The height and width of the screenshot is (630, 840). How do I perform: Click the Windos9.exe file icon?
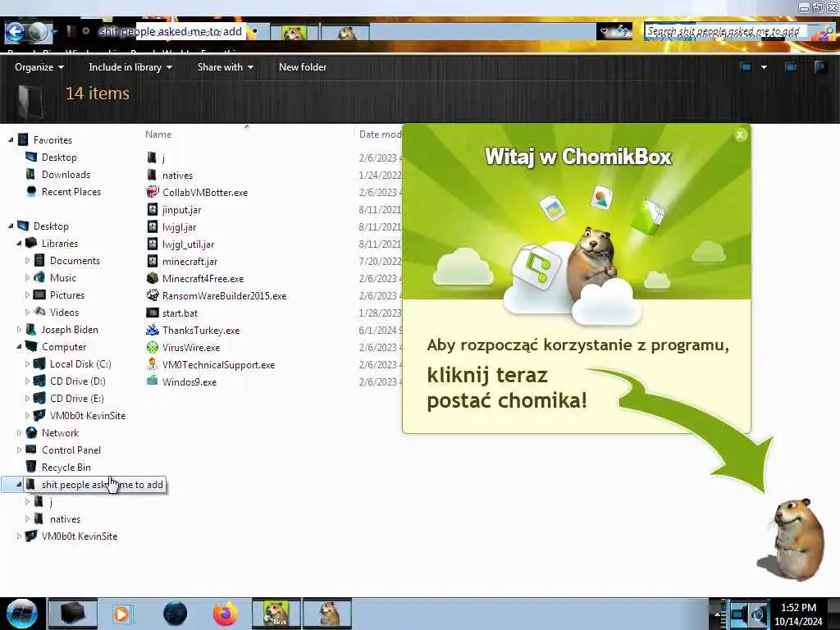click(152, 381)
